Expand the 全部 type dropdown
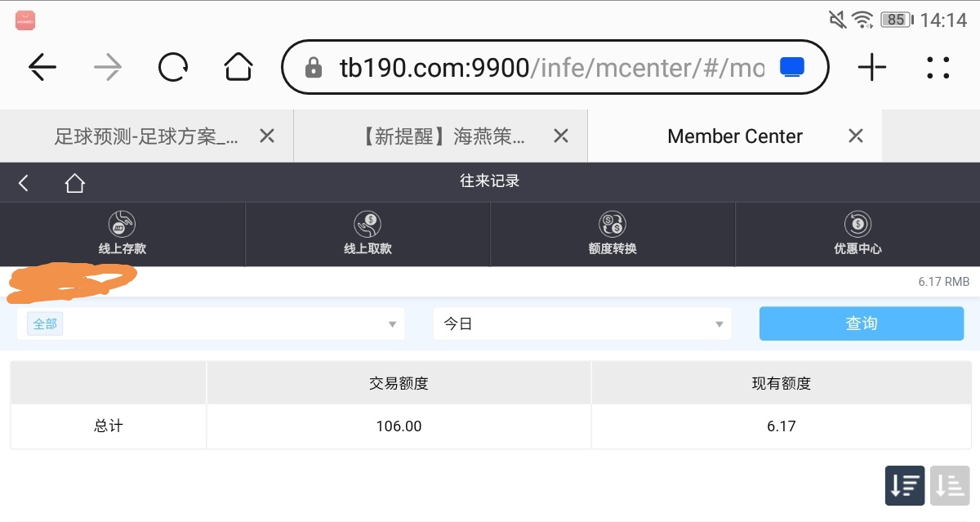Image resolution: width=980 pixels, height=522 pixels. pyautogui.click(x=211, y=323)
